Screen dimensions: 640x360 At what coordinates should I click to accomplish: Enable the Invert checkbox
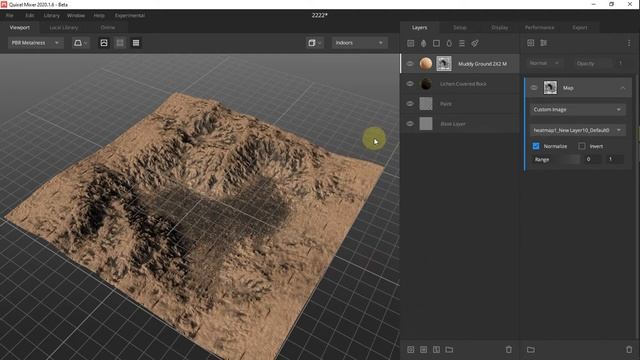pos(582,146)
